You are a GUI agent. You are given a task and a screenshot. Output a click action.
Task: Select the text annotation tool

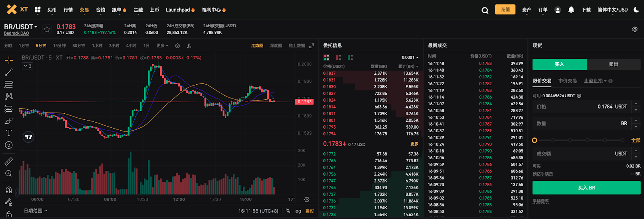(x=8, y=133)
